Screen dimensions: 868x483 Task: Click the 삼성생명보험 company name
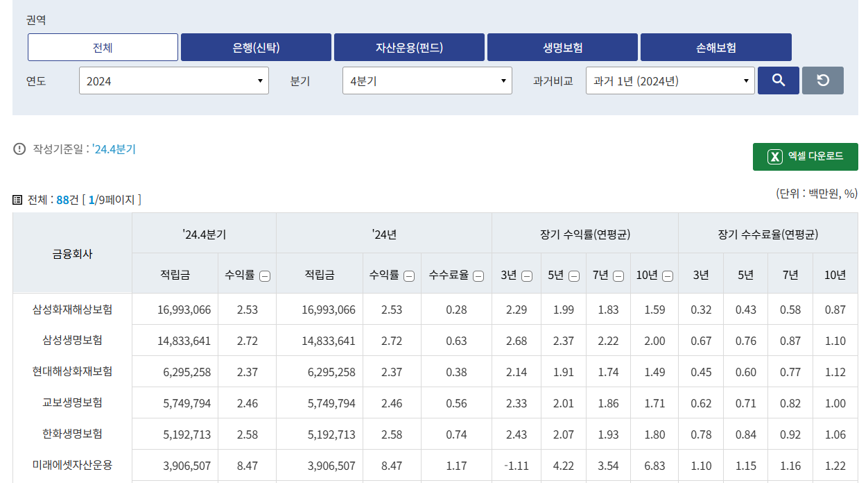point(72,340)
